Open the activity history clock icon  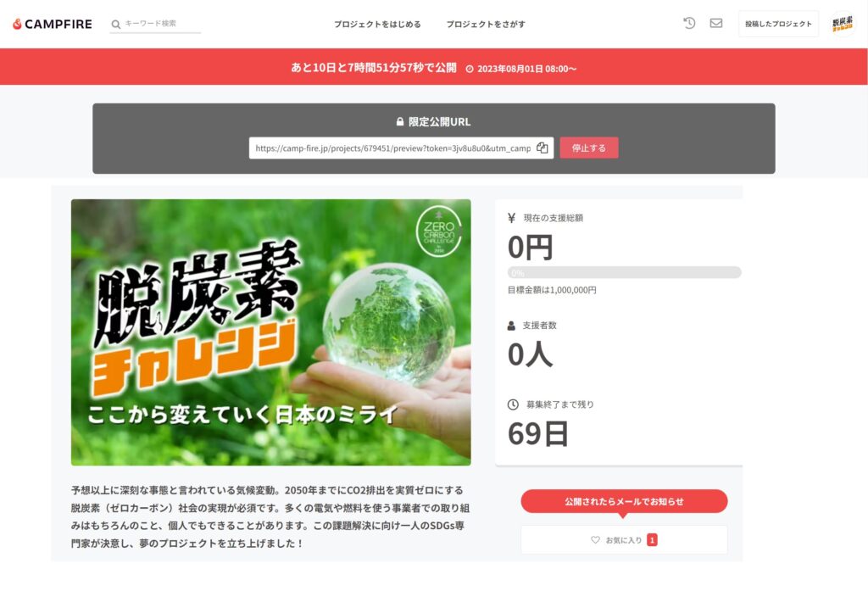pos(688,23)
